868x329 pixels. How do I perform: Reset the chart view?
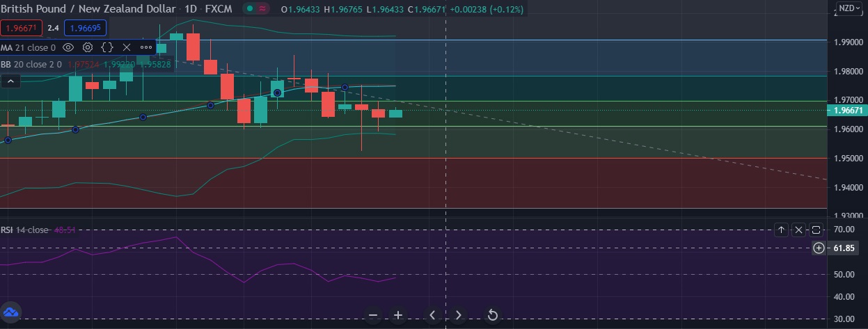coord(492,315)
